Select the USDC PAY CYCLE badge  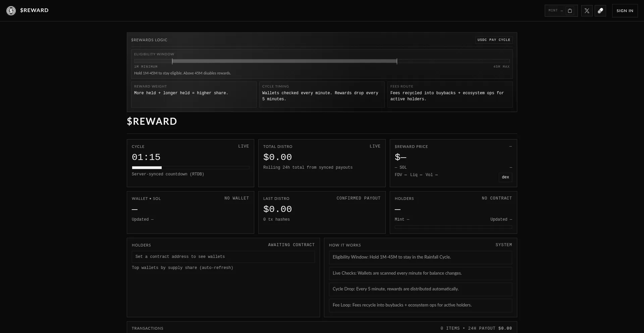pos(494,40)
